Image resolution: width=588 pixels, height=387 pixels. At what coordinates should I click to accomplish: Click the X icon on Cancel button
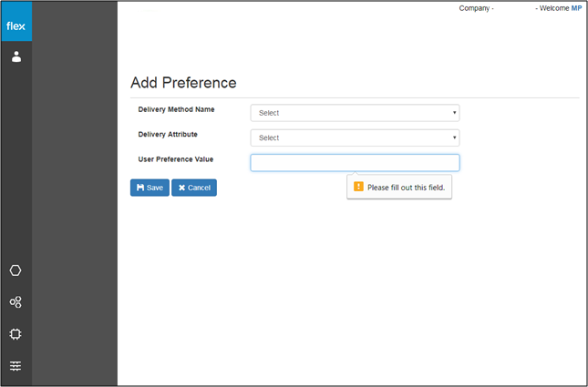[x=182, y=188]
